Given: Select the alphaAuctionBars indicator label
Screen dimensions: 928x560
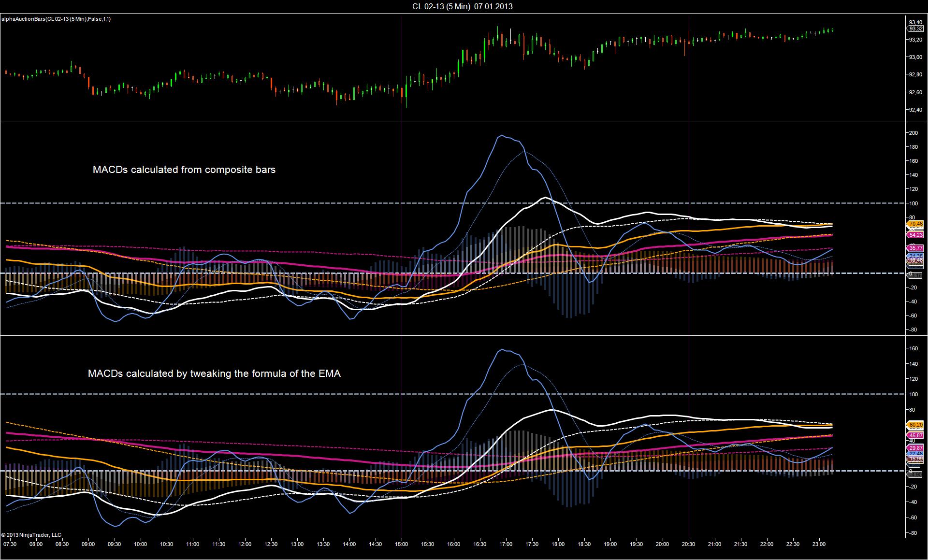Looking at the screenshot, I should [56, 19].
